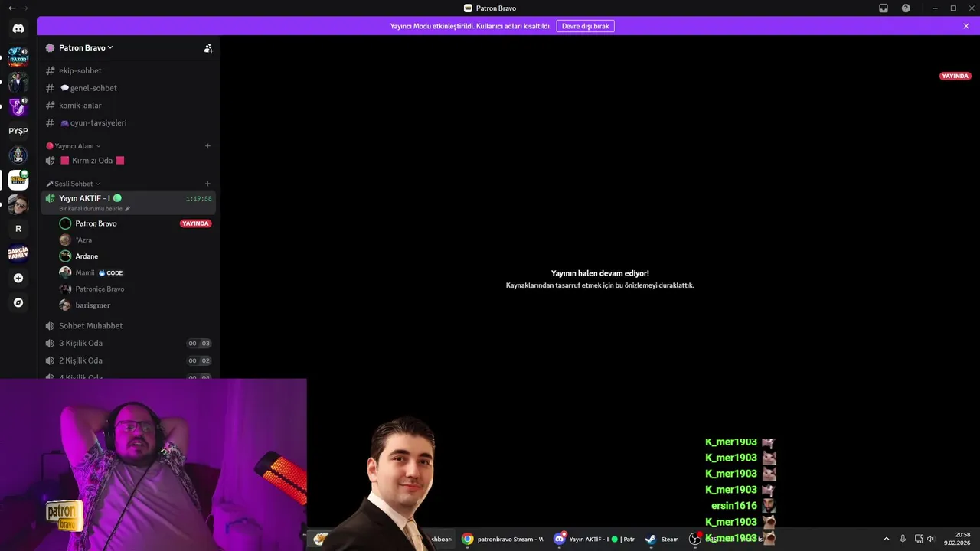980x551 pixels.
Task: Open the ekip-sohbet channel
Action: click(x=129, y=70)
